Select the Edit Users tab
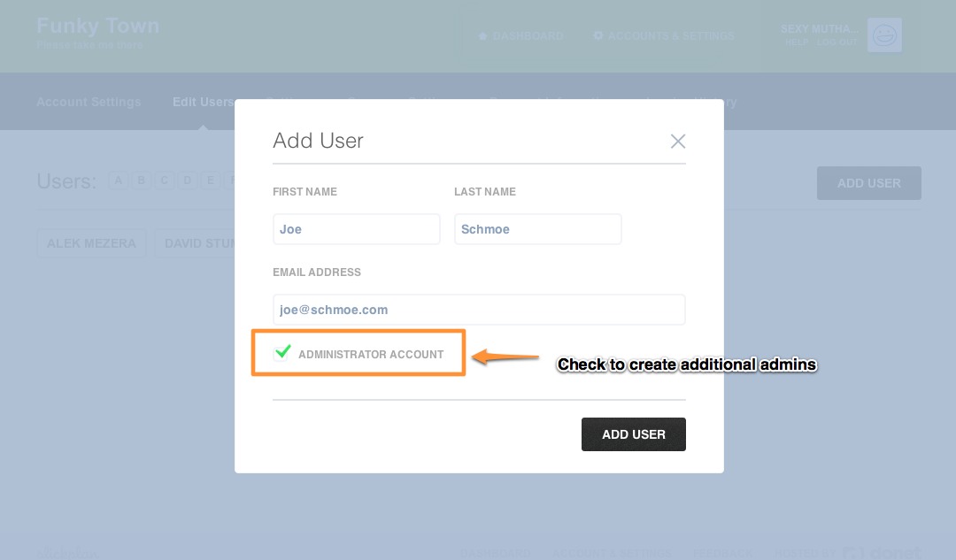 click(203, 102)
